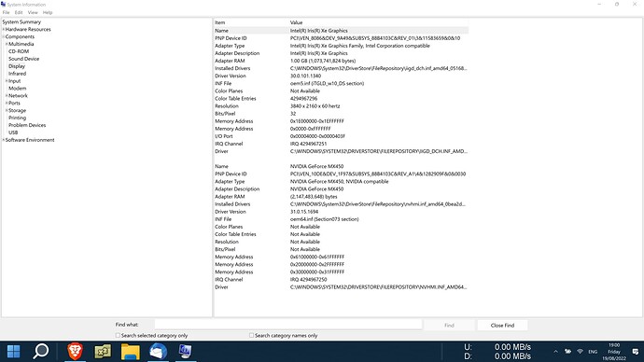Open the taskbar search magnifier
Viewport: 644px width, 362px height.
point(41,352)
